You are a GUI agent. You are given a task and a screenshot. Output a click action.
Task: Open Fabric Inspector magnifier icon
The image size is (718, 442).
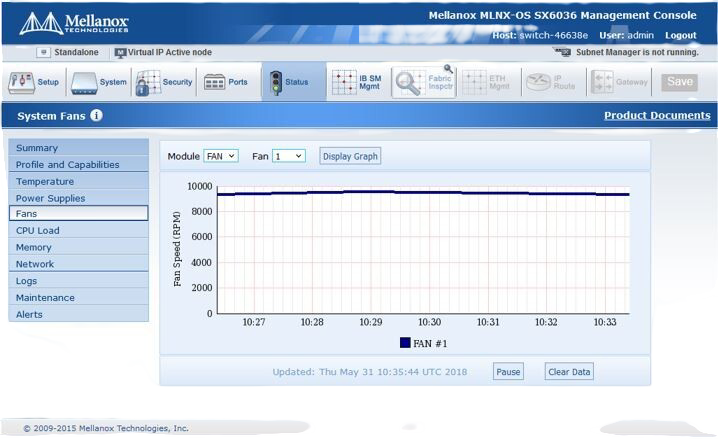(408, 83)
